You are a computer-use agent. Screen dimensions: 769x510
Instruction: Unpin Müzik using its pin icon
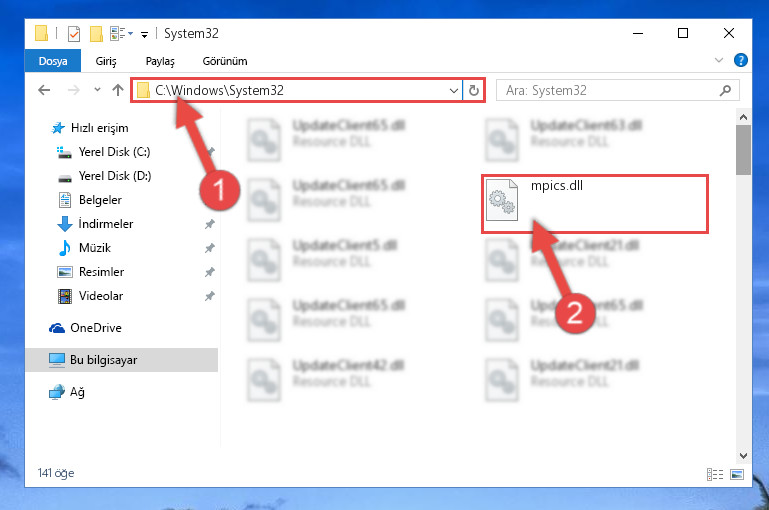209,248
